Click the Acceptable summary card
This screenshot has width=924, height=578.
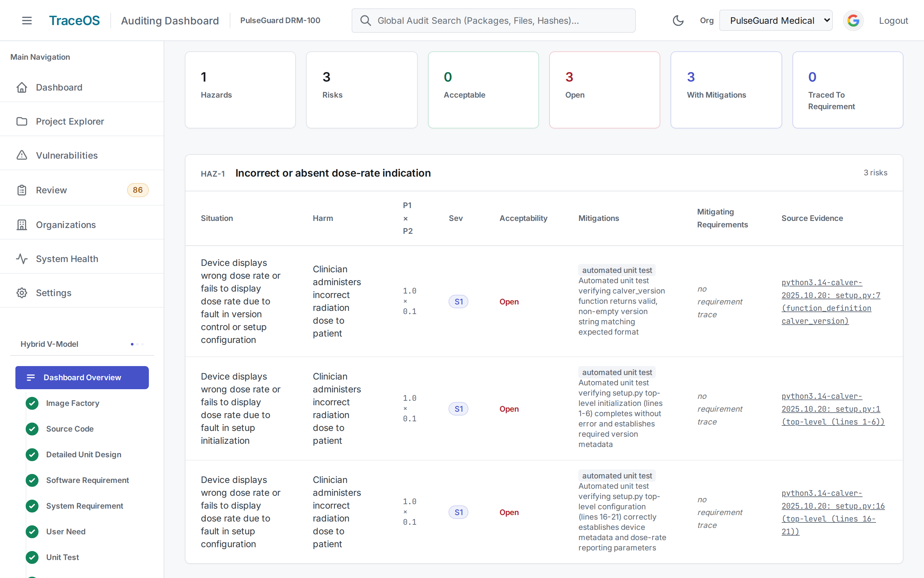(483, 90)
